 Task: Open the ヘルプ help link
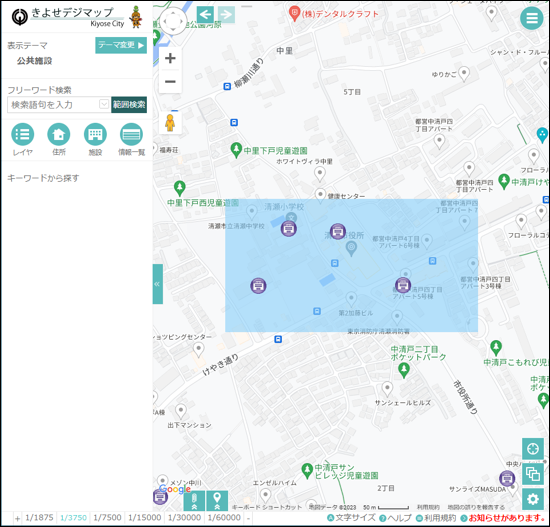(395, 518)
